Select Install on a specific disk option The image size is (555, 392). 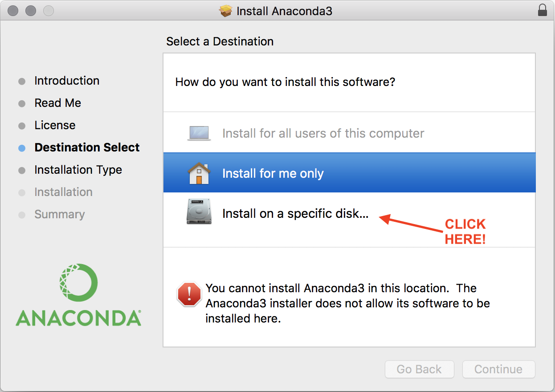click(x=295, y=213)
